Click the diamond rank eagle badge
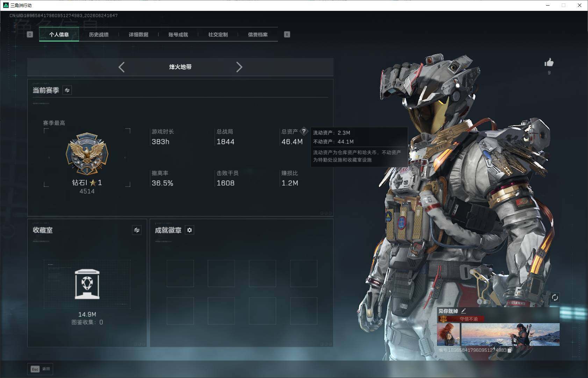The width and height of the screenshot is (588, 378). (87, 153)
